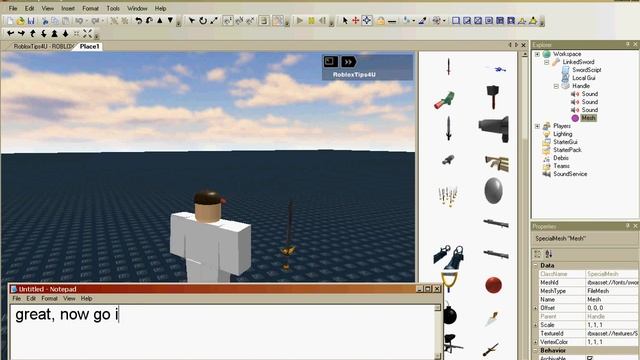
Task: Click the Open file folder icon
Action: point(20,20)
